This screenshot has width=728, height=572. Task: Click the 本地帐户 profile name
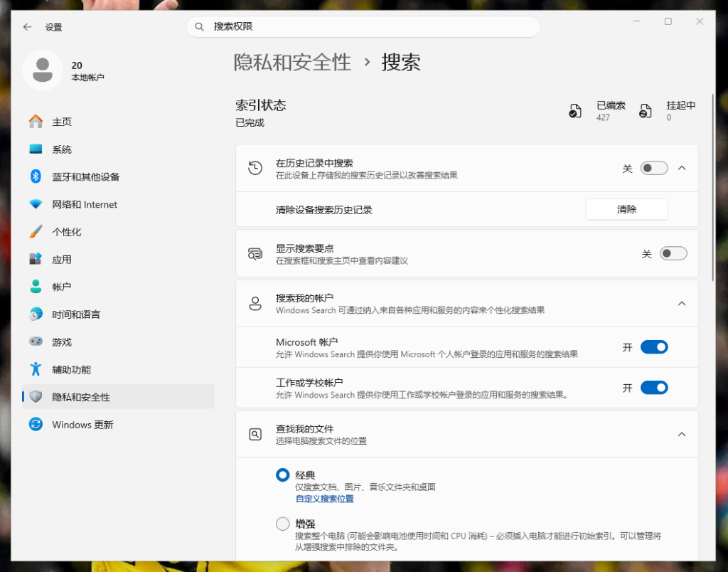(x=87, y=77)
